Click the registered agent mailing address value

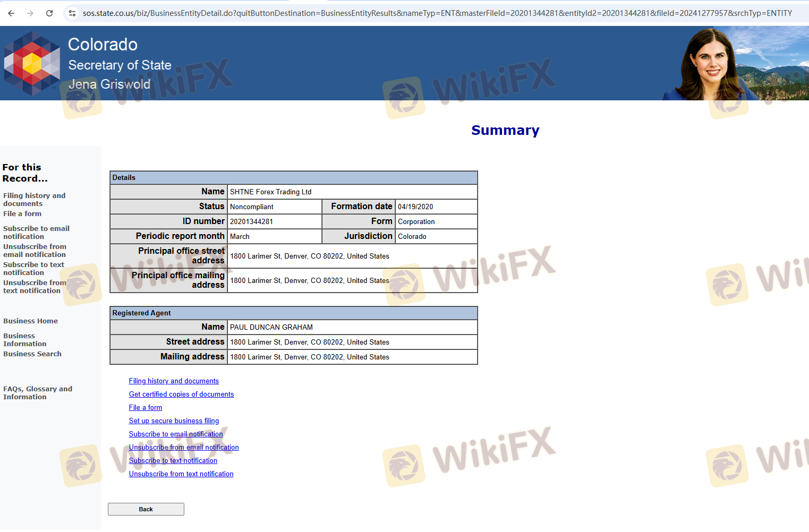pyautogui.click(x=310, y=357)
